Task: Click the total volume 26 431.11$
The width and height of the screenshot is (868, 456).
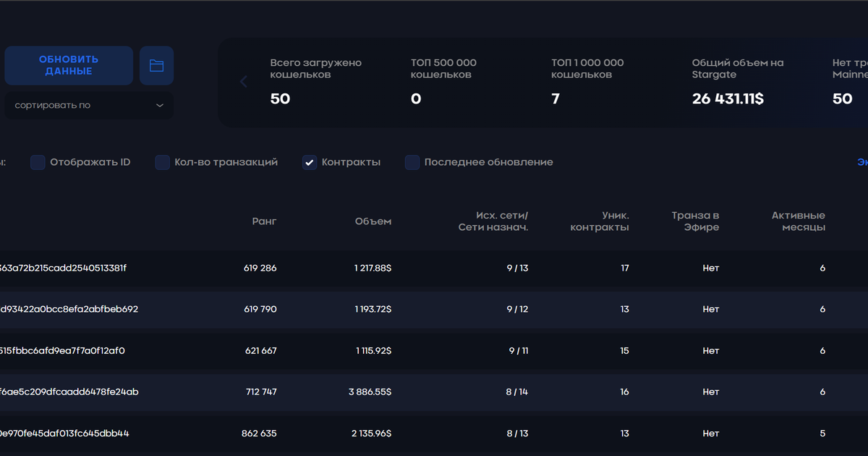Action: pyautogui.click(x=728, y=99)
